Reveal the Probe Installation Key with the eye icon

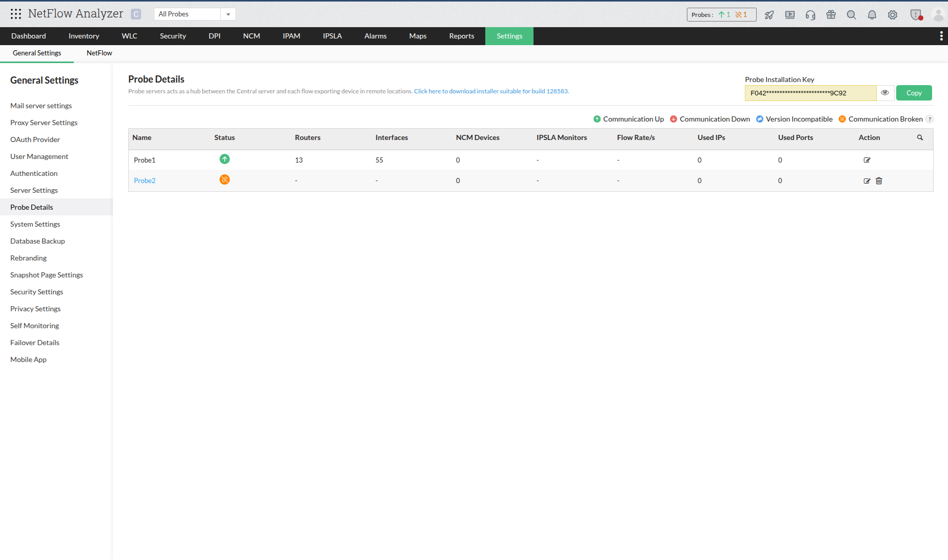[885, 92]
